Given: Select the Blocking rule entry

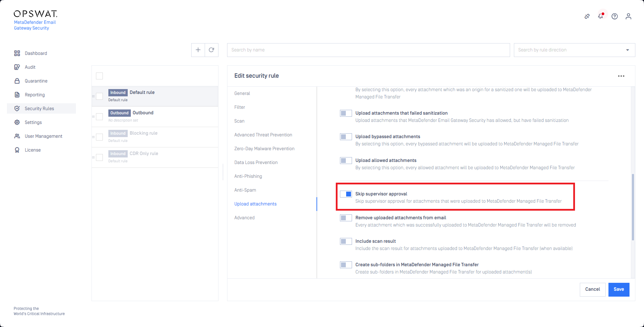Looking at the screenshot, I should [155, 137].
